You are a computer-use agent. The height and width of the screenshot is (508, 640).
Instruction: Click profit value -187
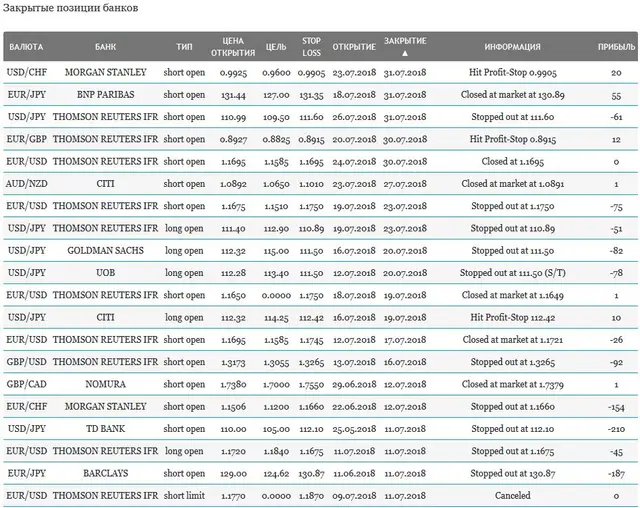pos(616,473)
